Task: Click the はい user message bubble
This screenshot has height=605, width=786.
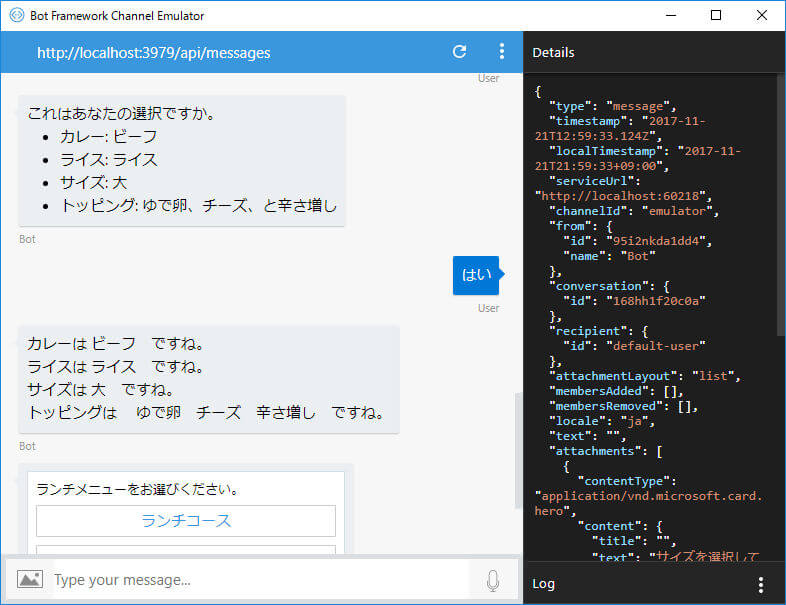Action: [x=476, y=275]
